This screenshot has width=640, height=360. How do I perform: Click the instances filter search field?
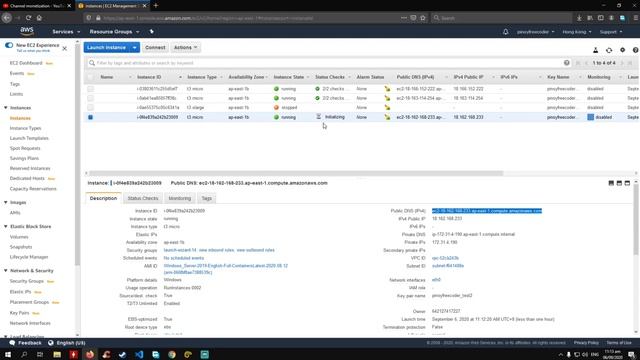click(x=329, y=63)
